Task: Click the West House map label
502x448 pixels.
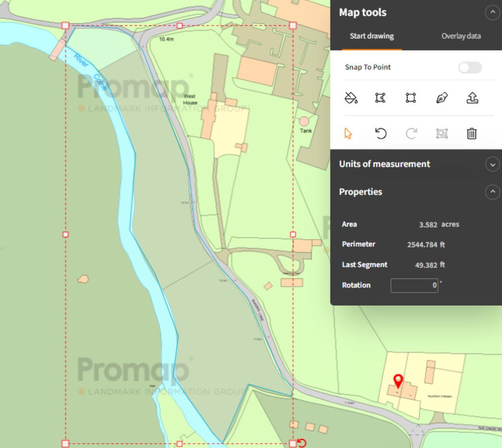Action: (190, 99)
